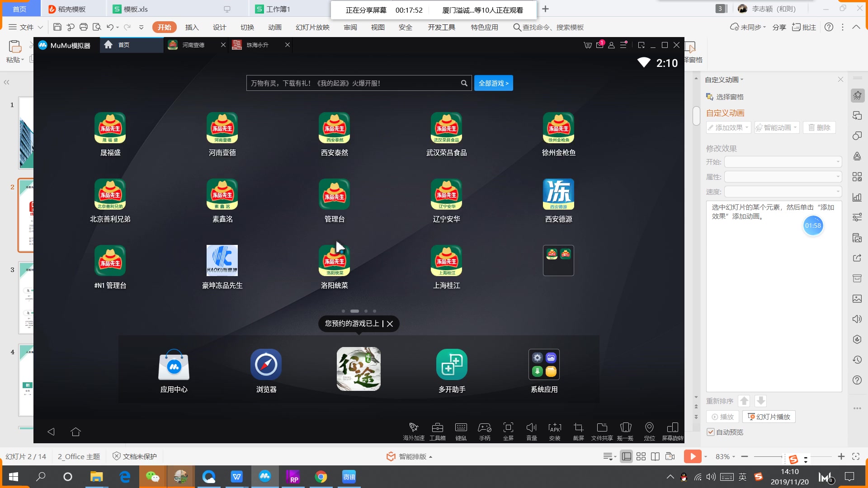The width and height of the screenshot is (868, 488).
Task: Rotate screen with 屏幕旋转
Action: pos(673,431)
